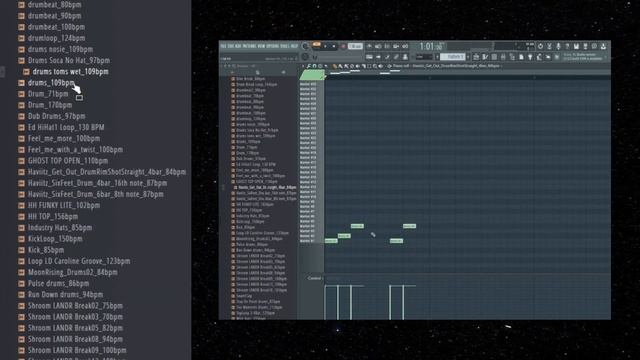Click the stop button in transport
This screenshot has height=360, width=640.
[x=334, y=46]
